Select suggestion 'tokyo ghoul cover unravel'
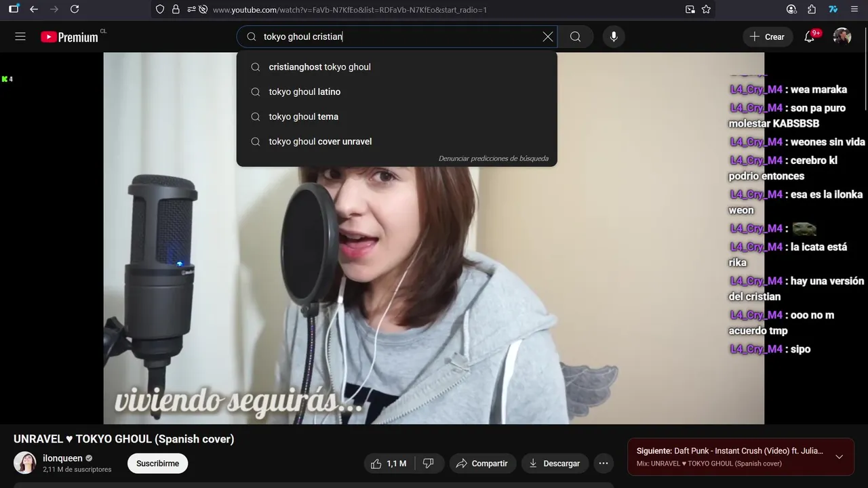 point(397,142)
